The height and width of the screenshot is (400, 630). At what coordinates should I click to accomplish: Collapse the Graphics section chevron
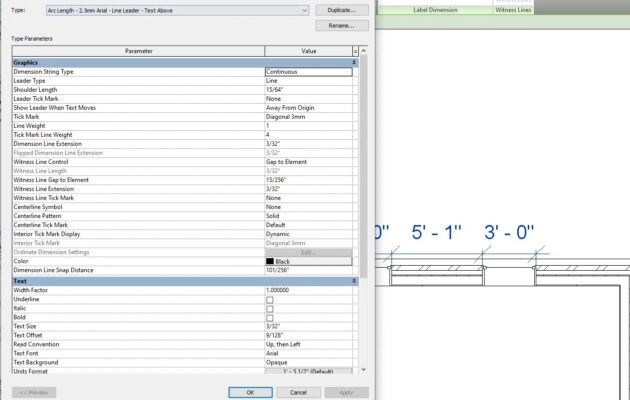(x=355, y=62)
